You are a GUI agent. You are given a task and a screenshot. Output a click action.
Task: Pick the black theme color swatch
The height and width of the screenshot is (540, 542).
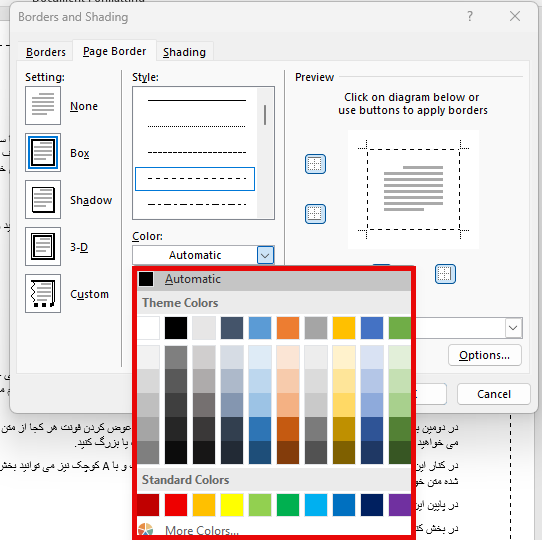(176, 328)
